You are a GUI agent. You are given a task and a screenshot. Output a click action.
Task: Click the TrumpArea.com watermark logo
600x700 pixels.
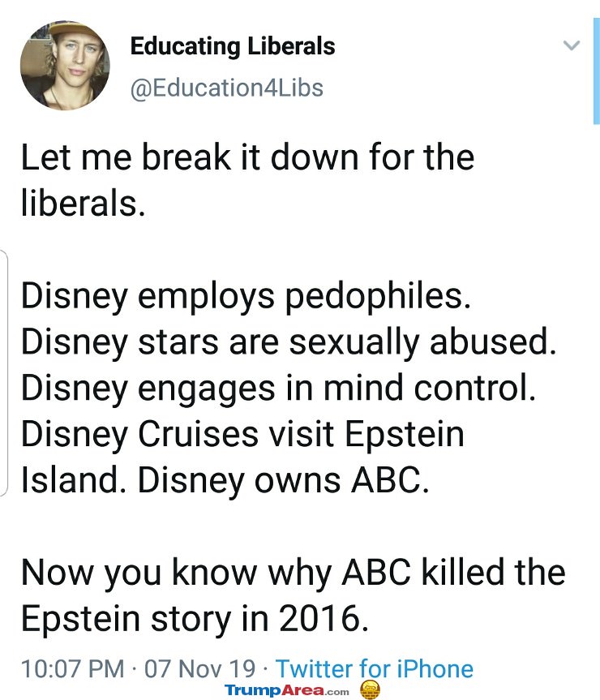click(x=287, y=690)
